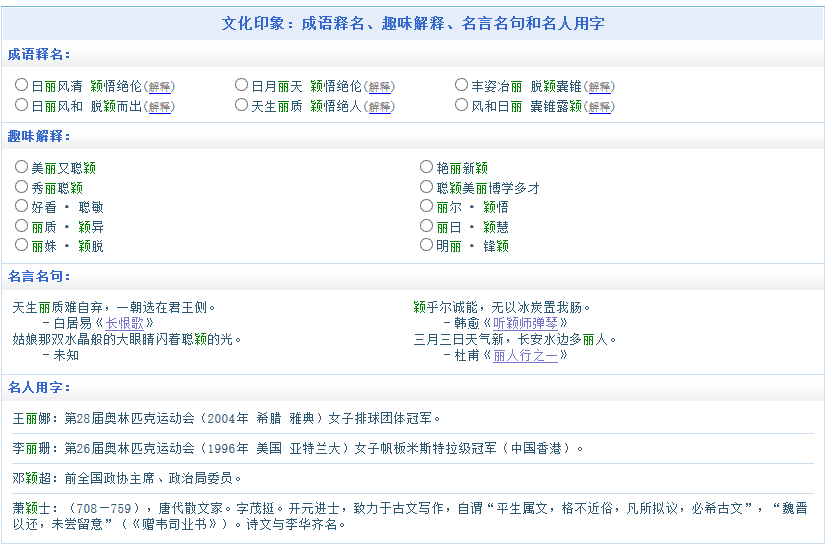Select the 艳丽新颖 radio button

(x=428, y=167)
